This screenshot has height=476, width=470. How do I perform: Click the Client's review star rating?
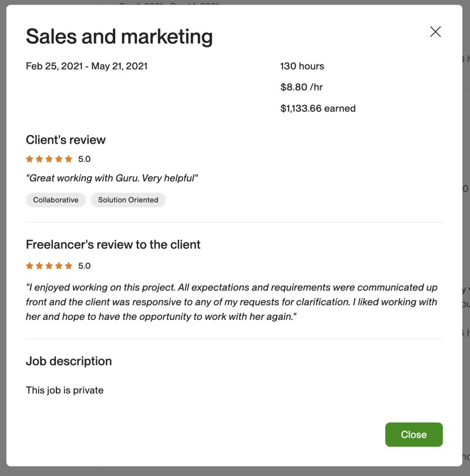tap(49, 159)
